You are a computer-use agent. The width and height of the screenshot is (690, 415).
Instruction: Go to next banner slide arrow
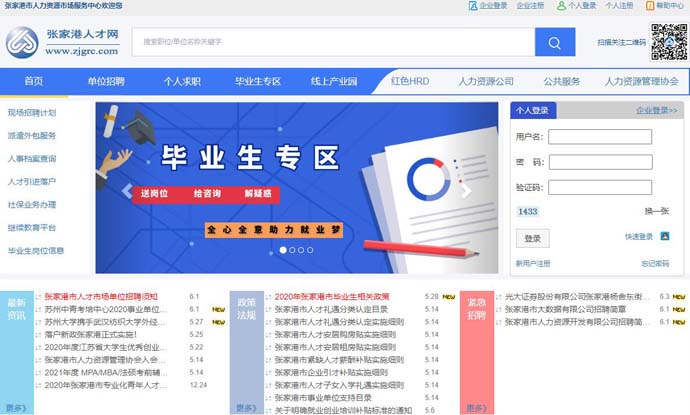click(466, 191)
